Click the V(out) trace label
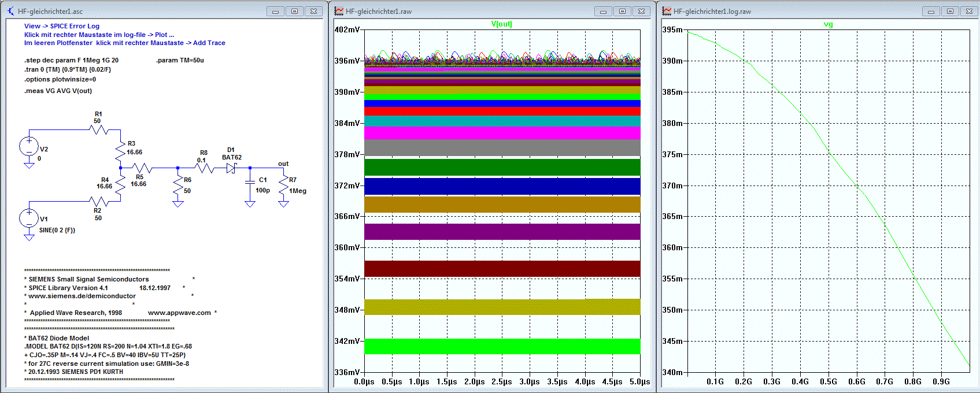The height and width of the screenshot is (393, 980). click(501, 24)
